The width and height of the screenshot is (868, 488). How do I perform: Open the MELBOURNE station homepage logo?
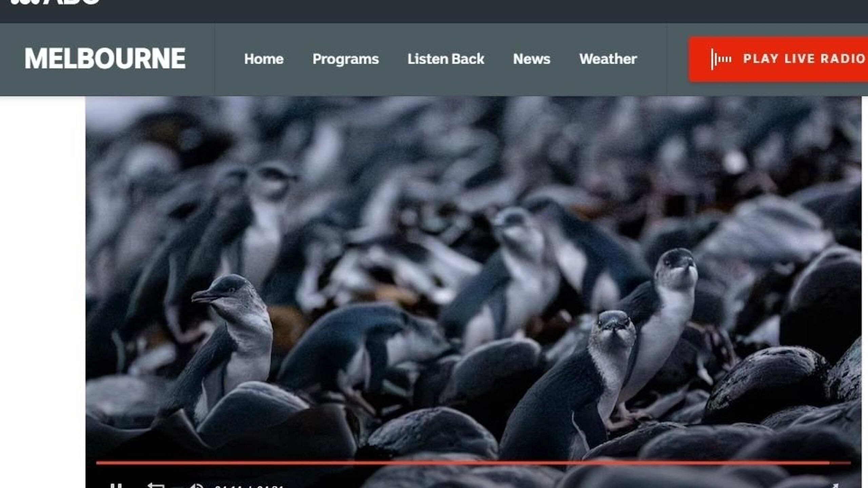(x=105, y=59)
